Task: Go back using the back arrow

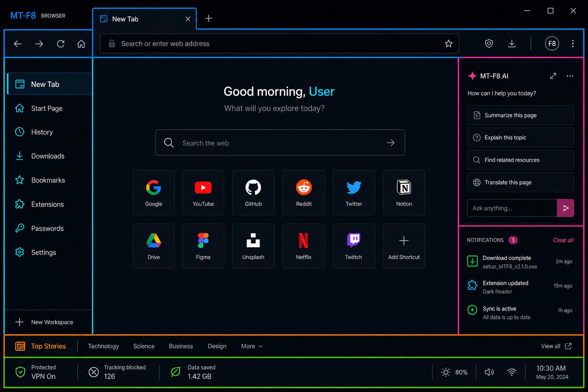Action: click(18, 44)
